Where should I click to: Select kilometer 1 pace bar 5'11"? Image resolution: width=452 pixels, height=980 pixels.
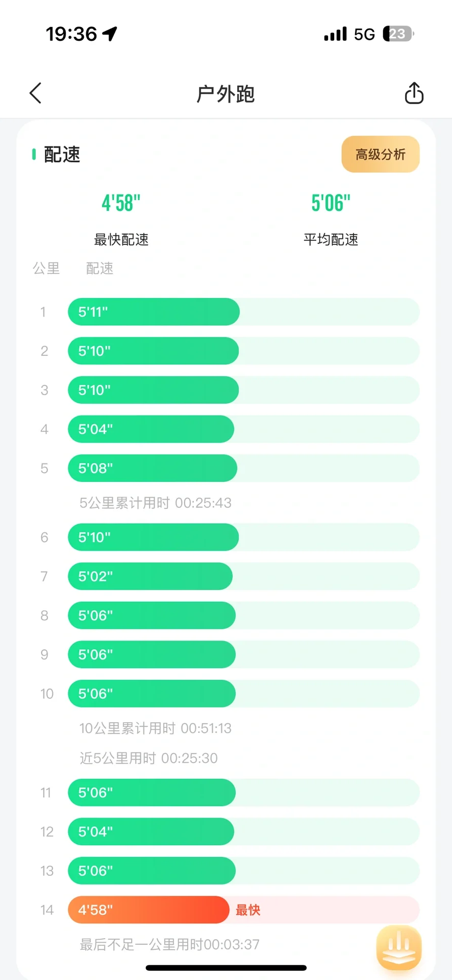154,312
